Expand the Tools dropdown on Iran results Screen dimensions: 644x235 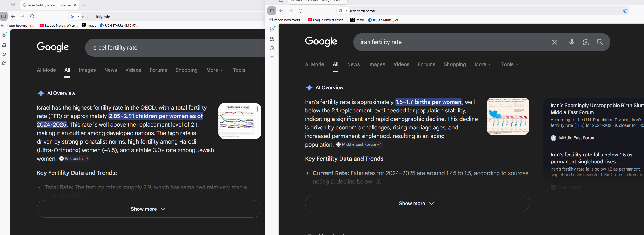click(510, 64)
